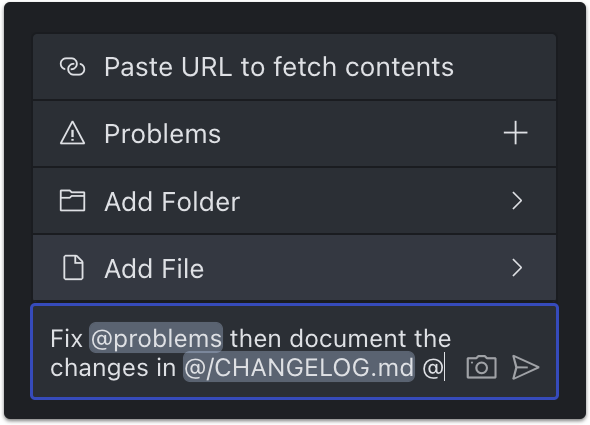590x425 pixels.
Task: Click the @/CHANGELOG.md mention chip
Action: tap(299, 367)
